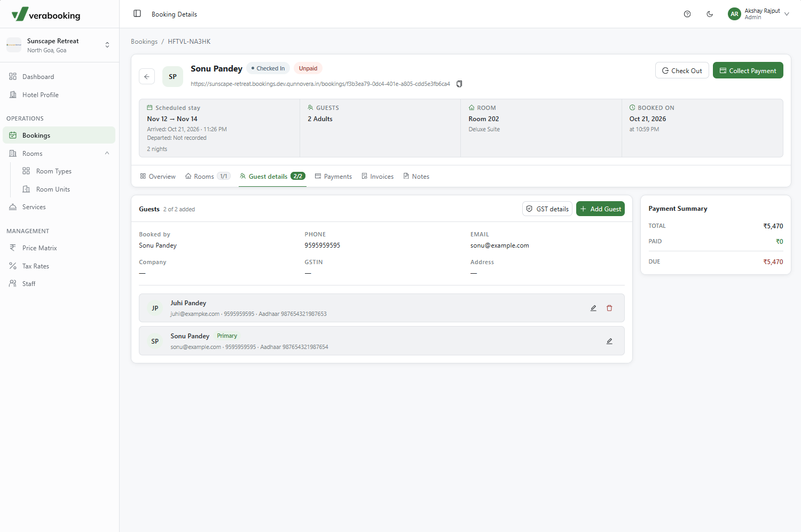Click the JP guest avatar
This screenshot has height=532, width=801.
coord(155,308)
